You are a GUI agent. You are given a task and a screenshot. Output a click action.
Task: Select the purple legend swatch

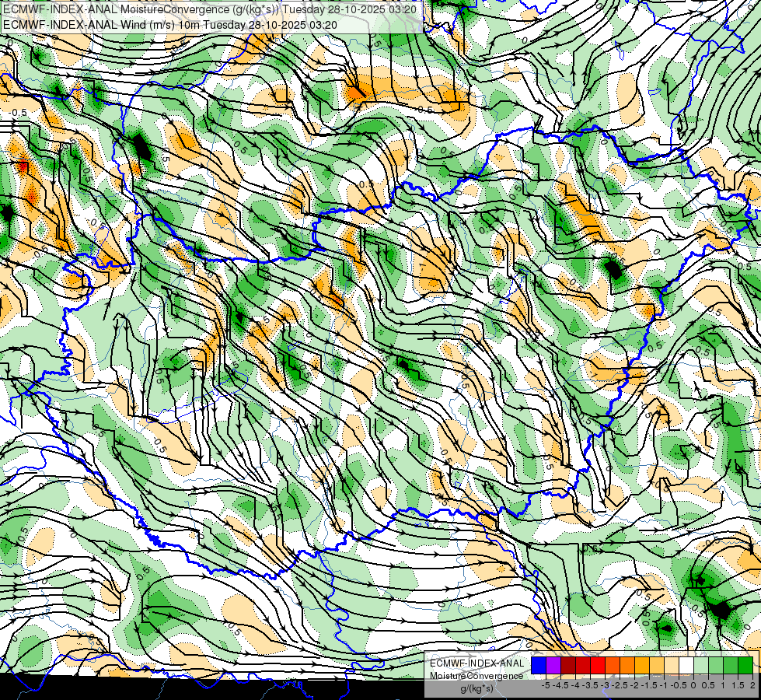(553, 665)
